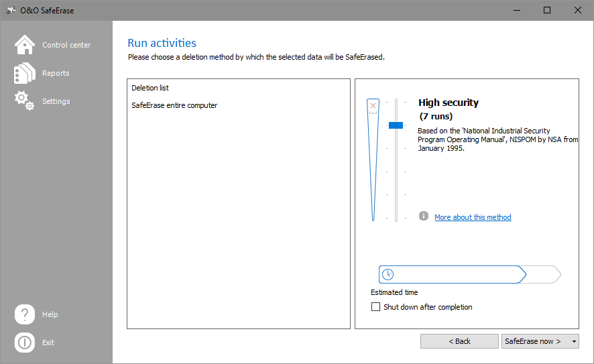Click the Estimated time label
Screen dimensions: 594x364
point(394,292)
